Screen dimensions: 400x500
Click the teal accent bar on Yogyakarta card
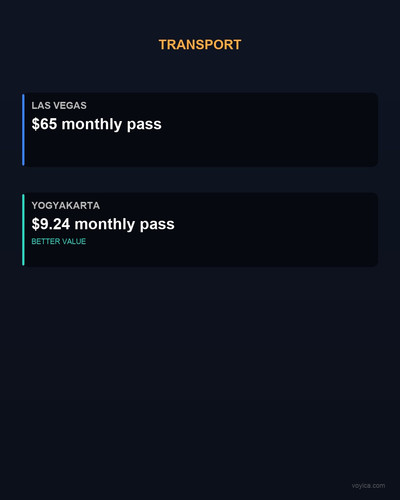coord(23,230)
